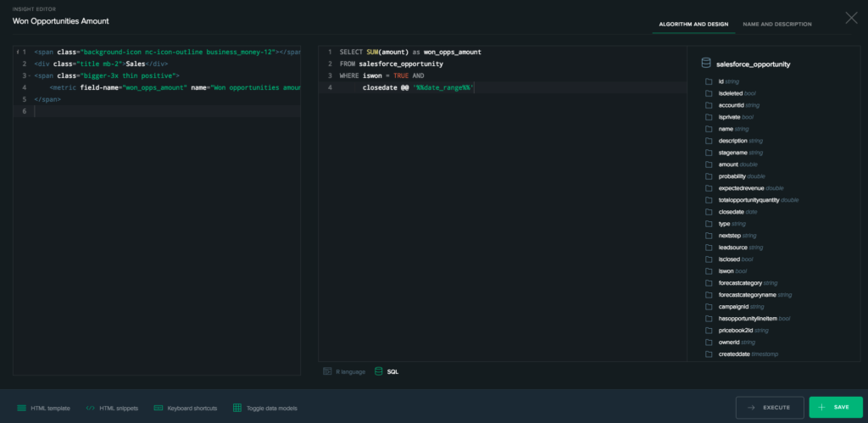The image size is (868, 423).
Task: Click the salesforce_opportunity database icon
Action: point(706,64)
